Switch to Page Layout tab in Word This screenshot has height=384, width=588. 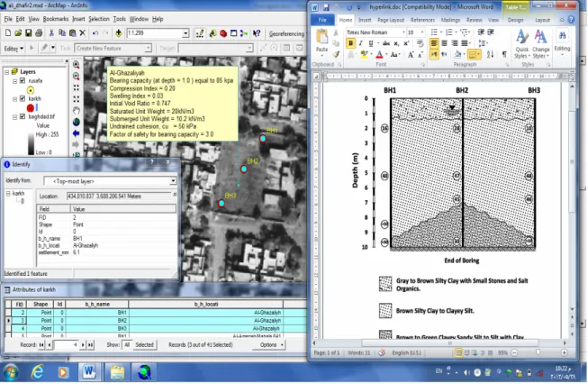click(391, 20)
